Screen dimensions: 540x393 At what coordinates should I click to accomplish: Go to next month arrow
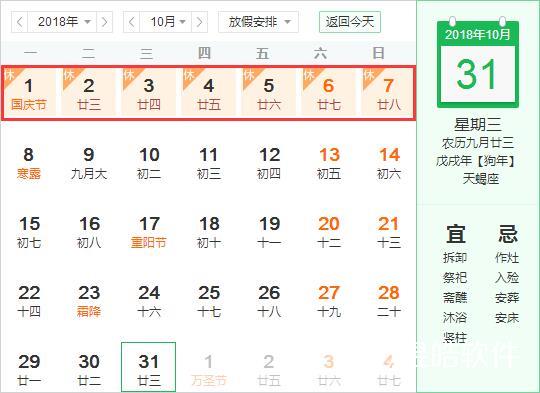[199, 22]
